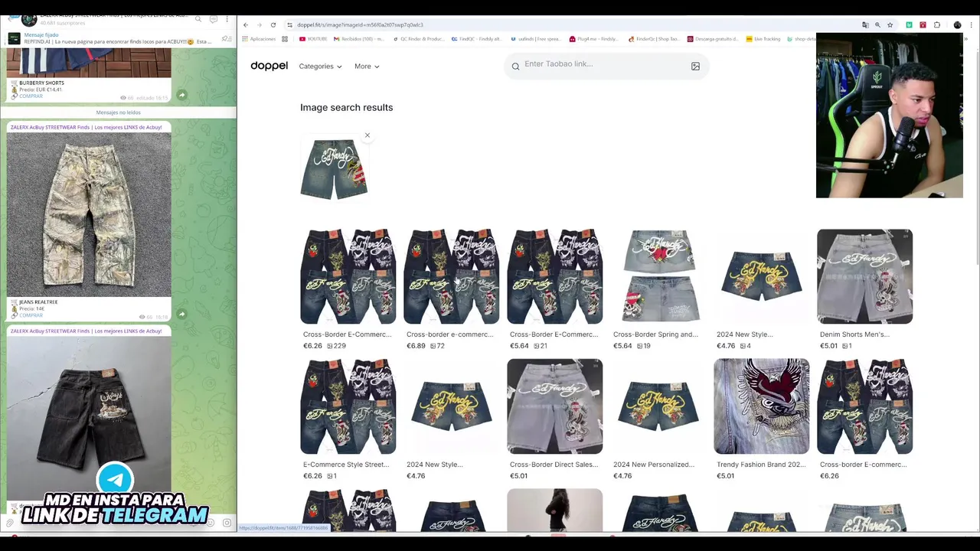980x551 pixels.
Task: Expand the Categories dropdown
Action: 320,67
